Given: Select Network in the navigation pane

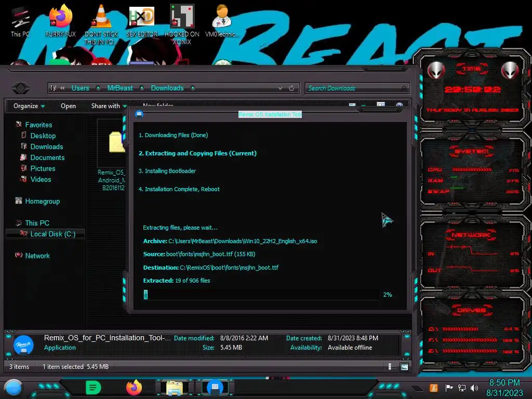Looking at the screenshot, I should coord(37,256).
